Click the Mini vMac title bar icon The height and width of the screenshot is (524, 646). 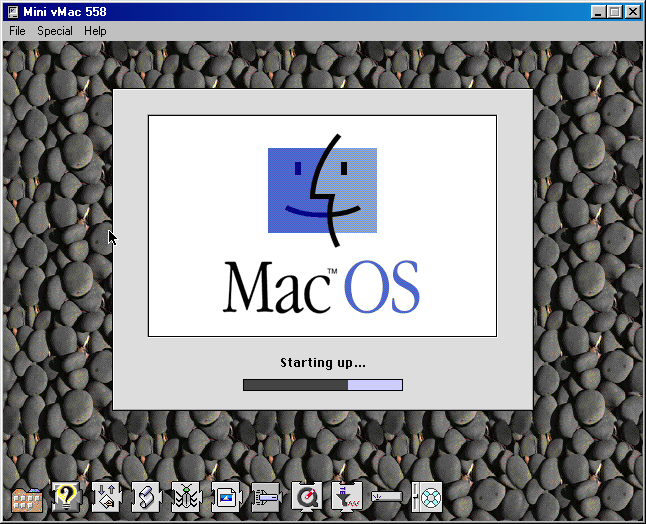(x=13, y=12)
